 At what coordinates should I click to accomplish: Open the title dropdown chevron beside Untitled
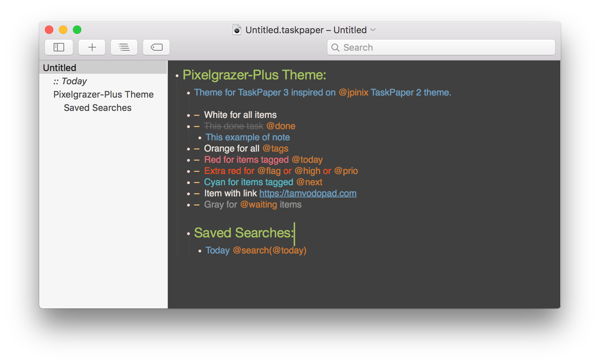pos(373,30)
